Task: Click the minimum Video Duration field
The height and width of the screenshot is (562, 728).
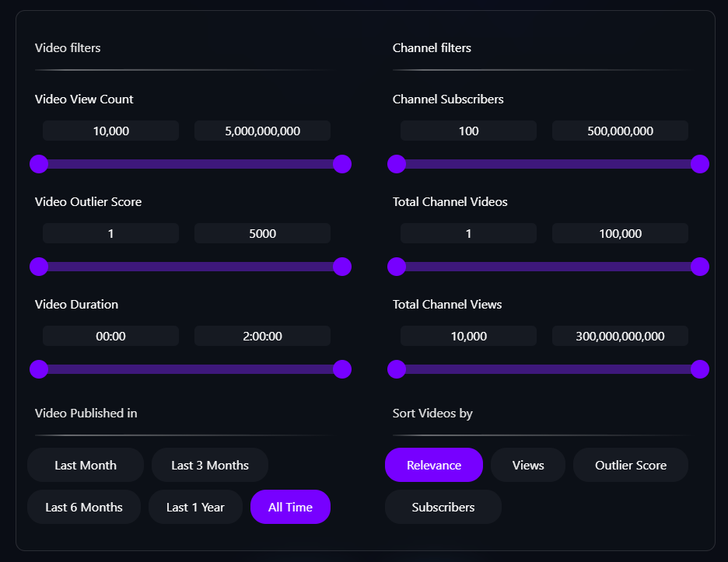Action: click(x=111, y=336)
